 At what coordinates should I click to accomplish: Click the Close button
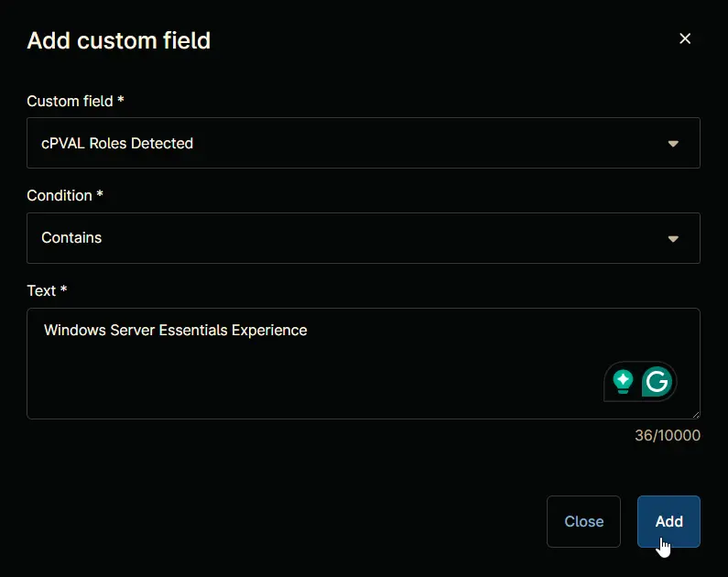(583, 521)
